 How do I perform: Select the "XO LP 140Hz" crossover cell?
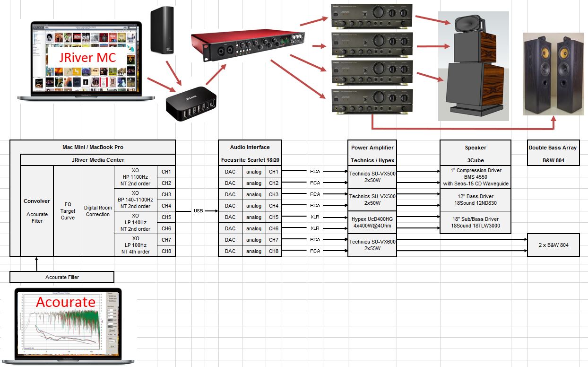pos(136,222)
